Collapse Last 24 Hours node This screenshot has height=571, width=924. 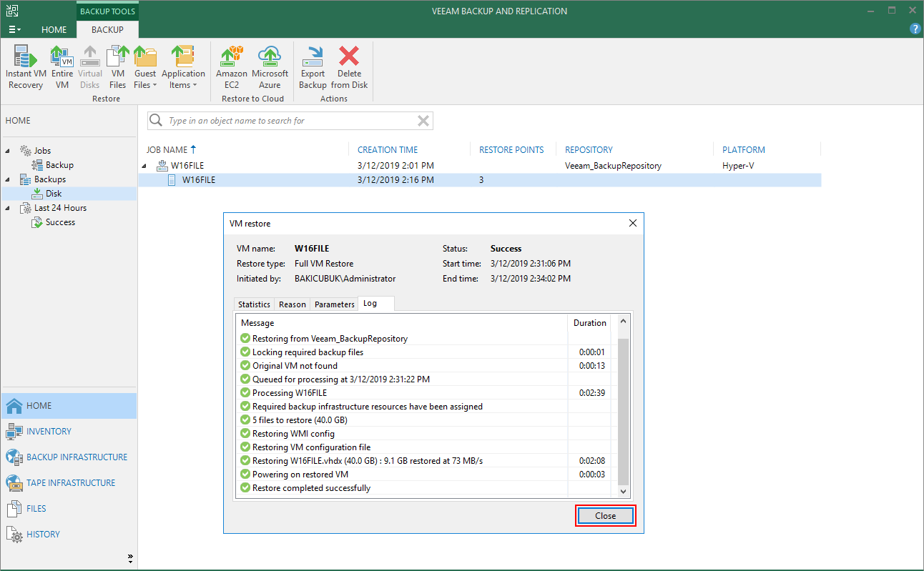click(x=9, y=208)
